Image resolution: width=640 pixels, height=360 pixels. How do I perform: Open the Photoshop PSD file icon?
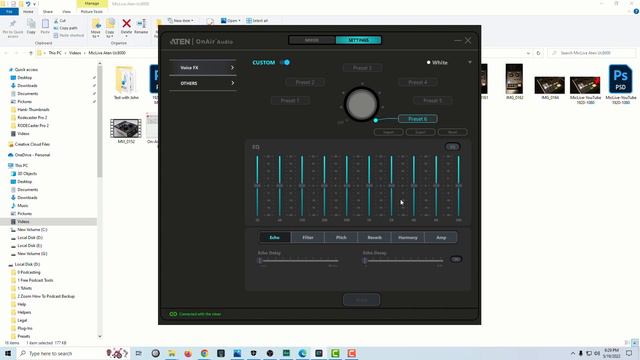[620, 80]
